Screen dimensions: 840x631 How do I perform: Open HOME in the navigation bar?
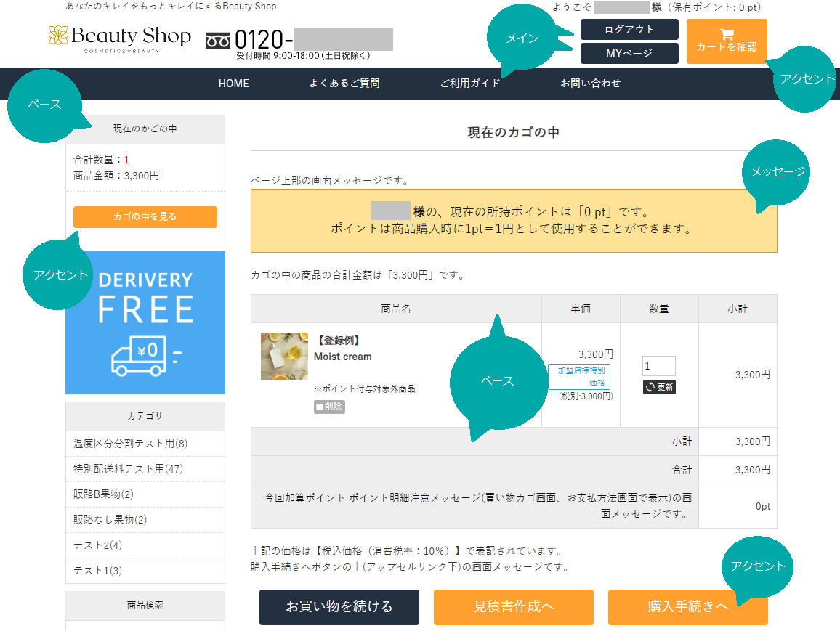[x=233, y=84]
